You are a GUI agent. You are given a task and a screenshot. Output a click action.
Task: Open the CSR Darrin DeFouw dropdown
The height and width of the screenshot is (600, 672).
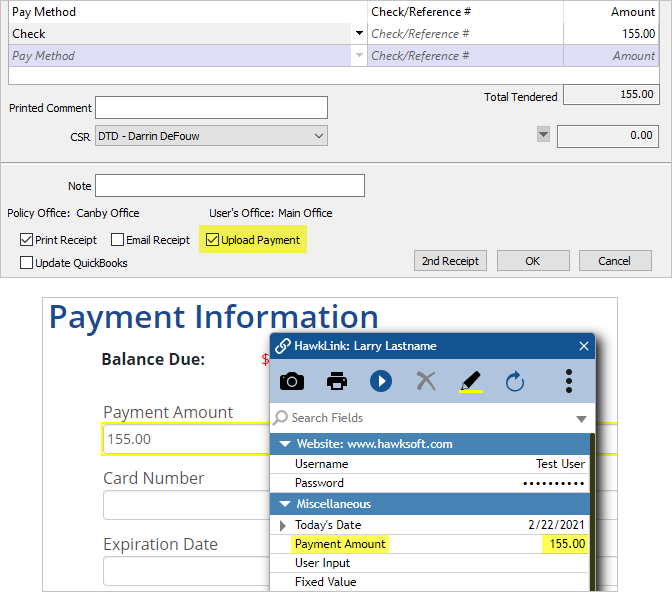[319, 136]
